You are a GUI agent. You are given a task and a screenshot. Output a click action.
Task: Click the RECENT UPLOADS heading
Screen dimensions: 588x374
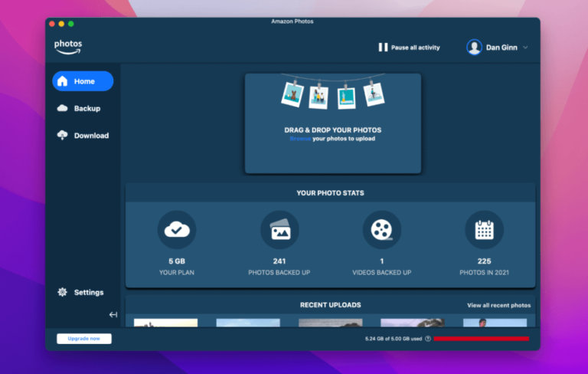point(331,305)
